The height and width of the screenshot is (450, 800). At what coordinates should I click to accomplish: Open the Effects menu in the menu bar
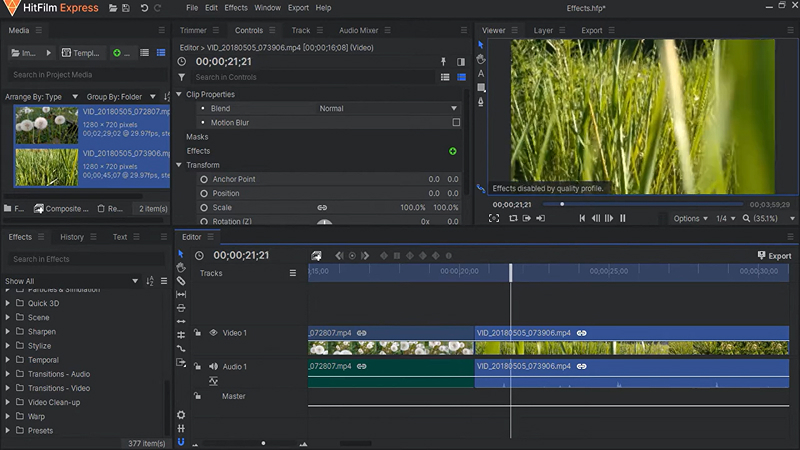point(236,8)
